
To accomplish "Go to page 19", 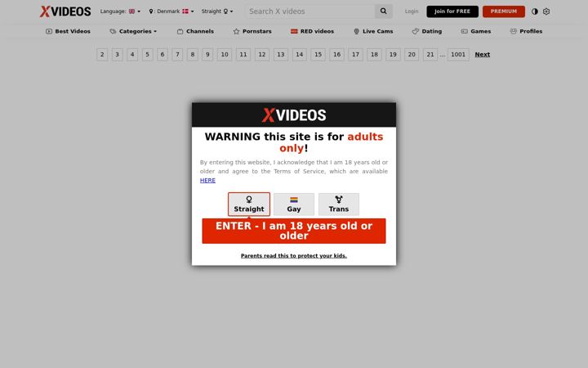I will pos(393,55).
